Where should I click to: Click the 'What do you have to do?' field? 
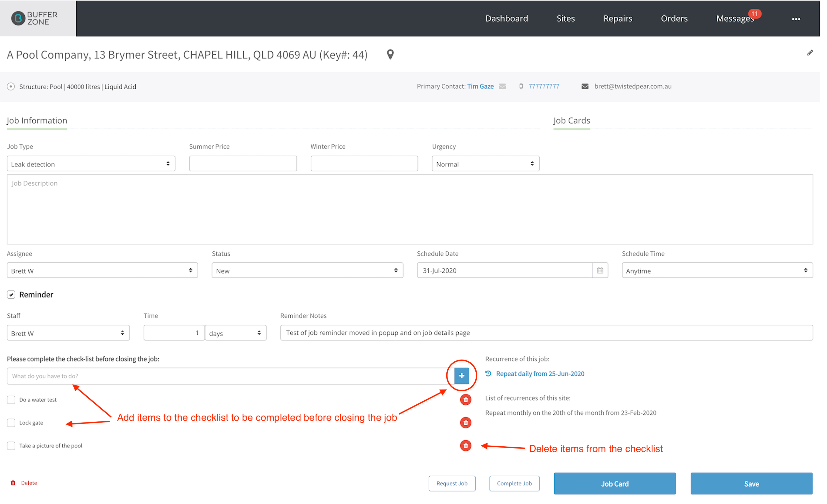click(230, 376)
